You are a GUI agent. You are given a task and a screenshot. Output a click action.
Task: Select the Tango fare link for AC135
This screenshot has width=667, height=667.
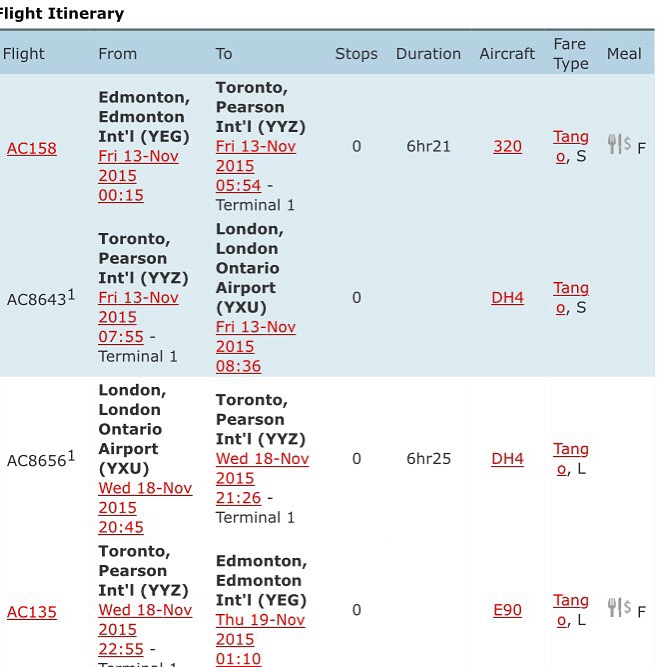[571, 601]
